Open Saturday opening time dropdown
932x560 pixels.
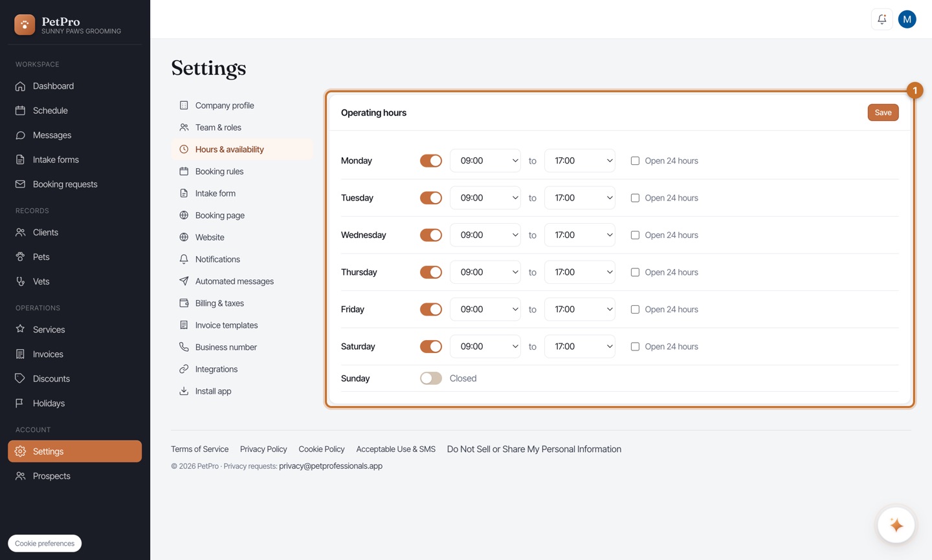485,347
